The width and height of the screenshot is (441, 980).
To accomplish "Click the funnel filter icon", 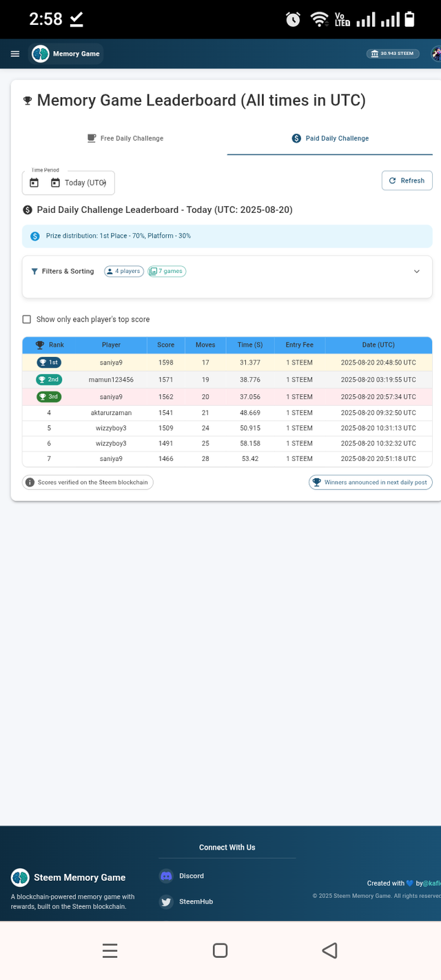I will pyautogui.click(x=34, y=272).
